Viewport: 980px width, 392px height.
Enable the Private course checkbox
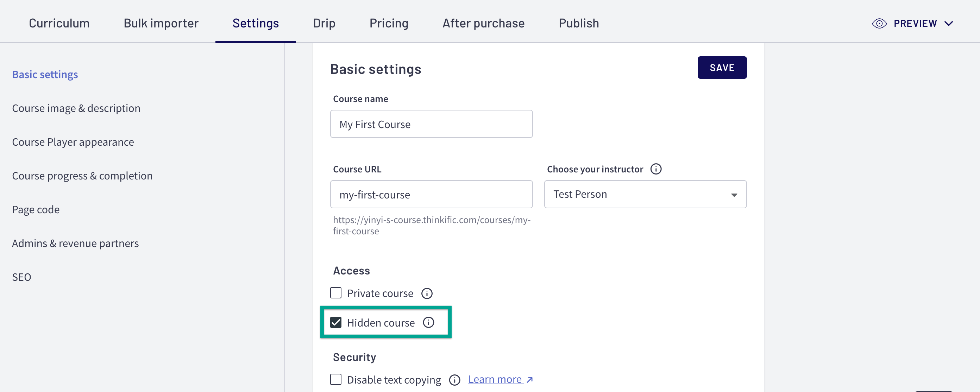pyautogui.click(x=335, y=293)
